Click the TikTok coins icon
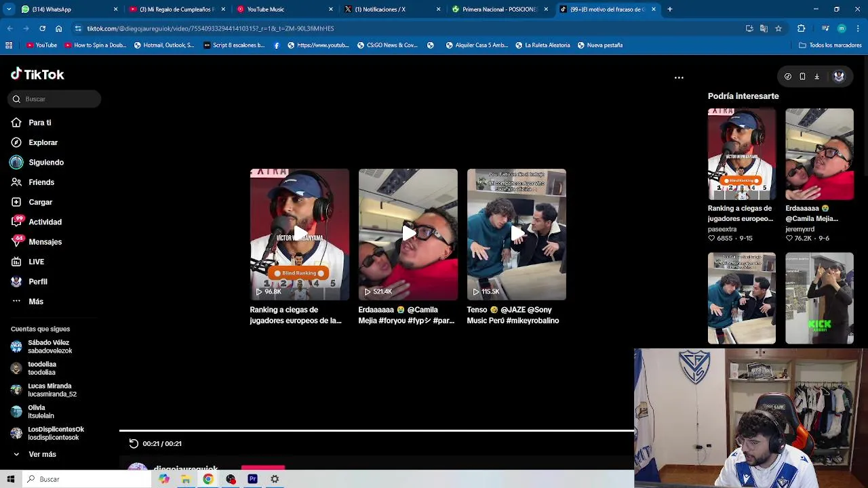 pos(788,77)
